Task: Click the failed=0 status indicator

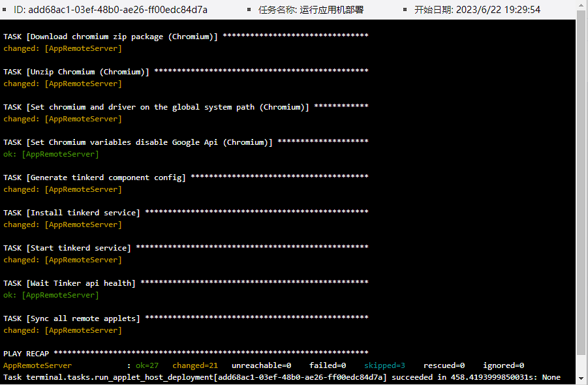Action: pyautogui.click(x=328, y=365)
